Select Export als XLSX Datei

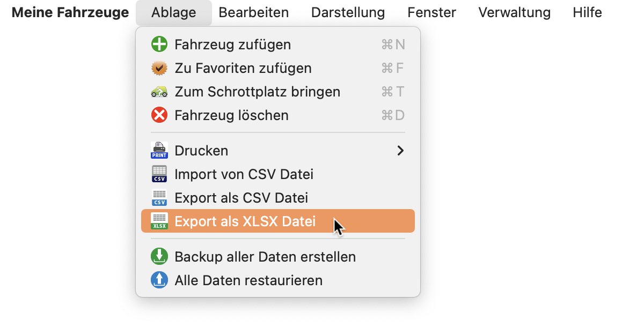[x=278, y=221]
